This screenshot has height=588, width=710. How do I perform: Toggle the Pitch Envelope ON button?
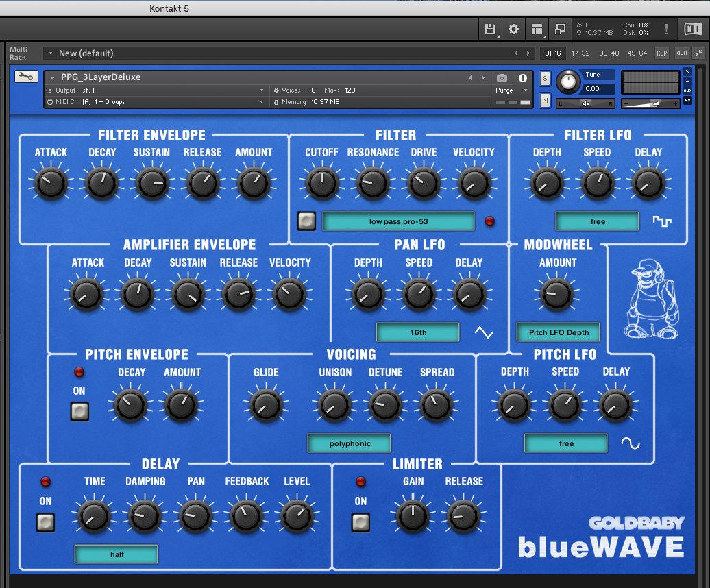coord(79,411)
